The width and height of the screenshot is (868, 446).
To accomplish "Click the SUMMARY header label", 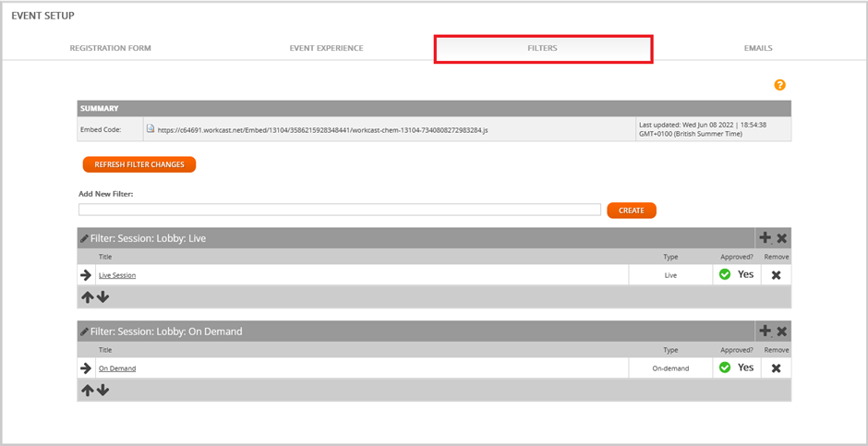I will click(99, 108).
